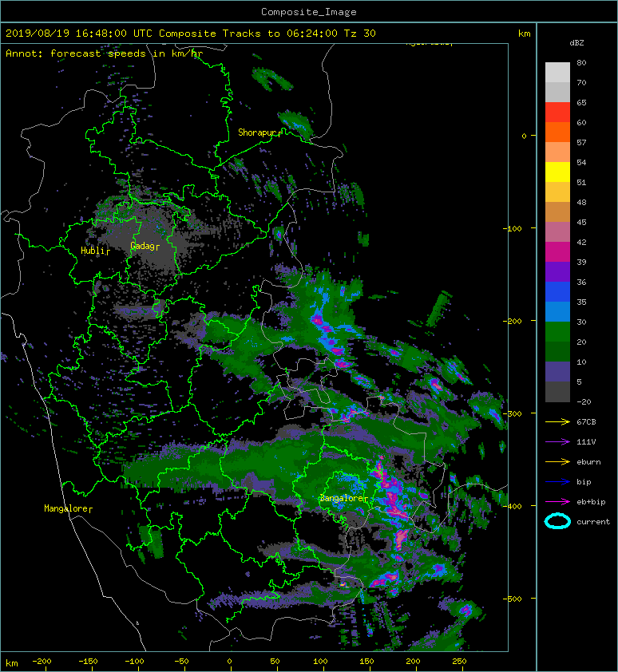Click the 'Annot: forecast speeds in km/hr' line

(105, 53)
